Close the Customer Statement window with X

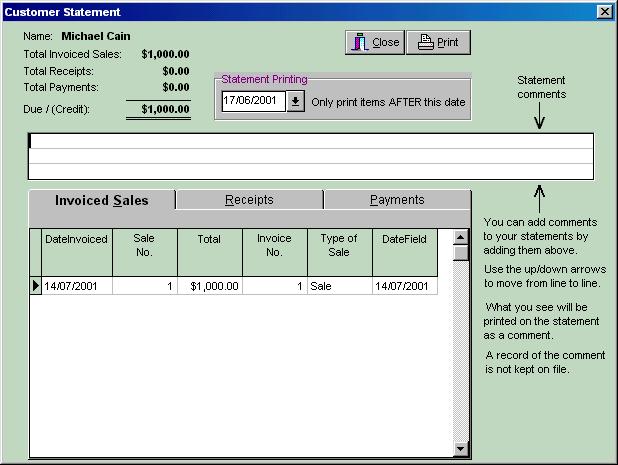pos(605,12)
